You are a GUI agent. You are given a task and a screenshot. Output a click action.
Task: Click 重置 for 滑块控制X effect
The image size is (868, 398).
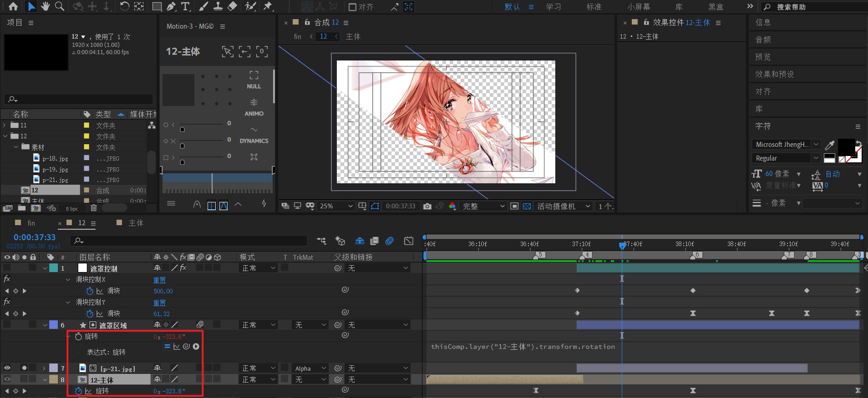coord(159,280)
